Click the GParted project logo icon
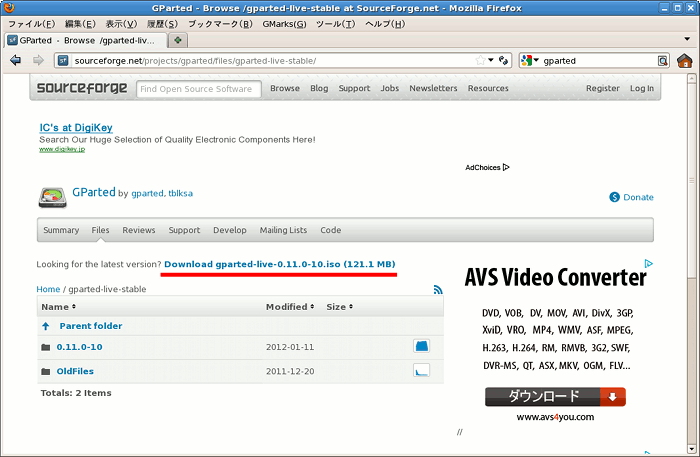Screen dimensions: 700x457 (52, 196)
